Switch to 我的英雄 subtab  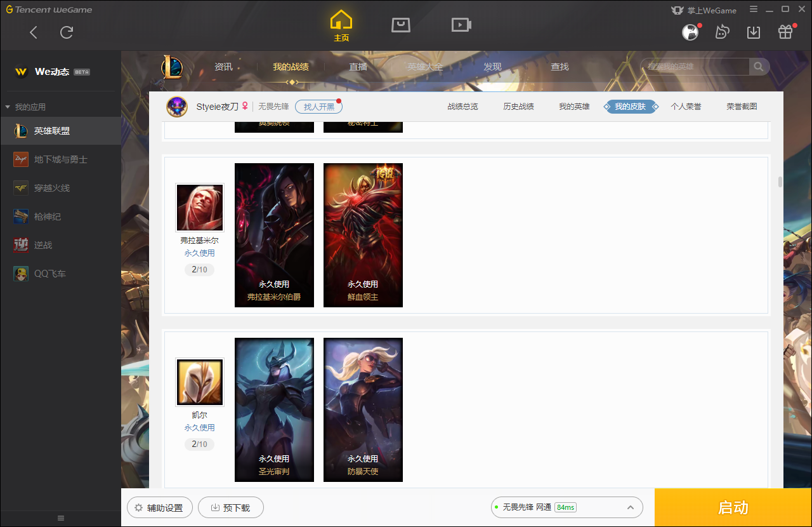574,107
